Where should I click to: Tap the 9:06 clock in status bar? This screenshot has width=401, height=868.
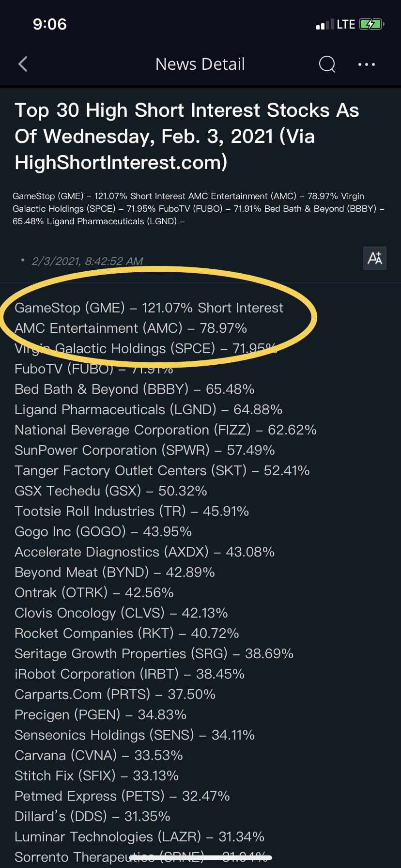click(x=50, y=24)
